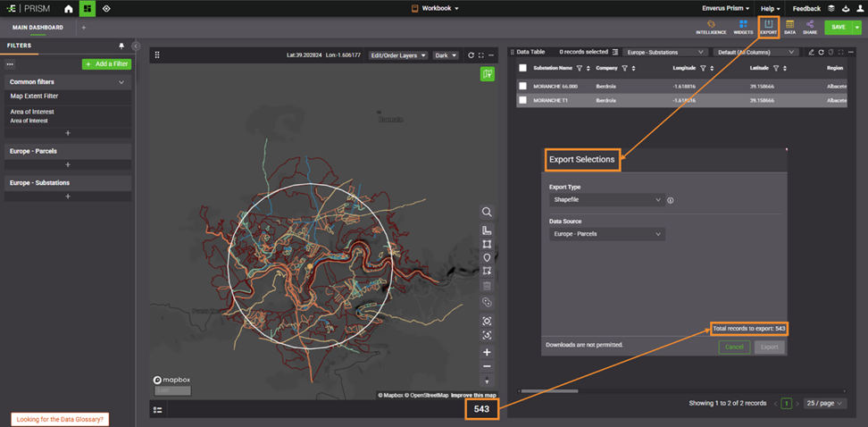The image size is (868, 427).
Task: Click the Data Table edit pencil icon
Action: point(811,52)
